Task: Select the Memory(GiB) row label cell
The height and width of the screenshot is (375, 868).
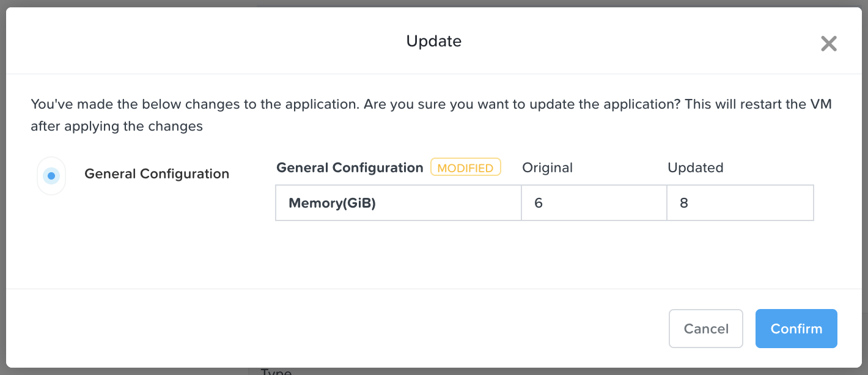Action: point(399,203)
